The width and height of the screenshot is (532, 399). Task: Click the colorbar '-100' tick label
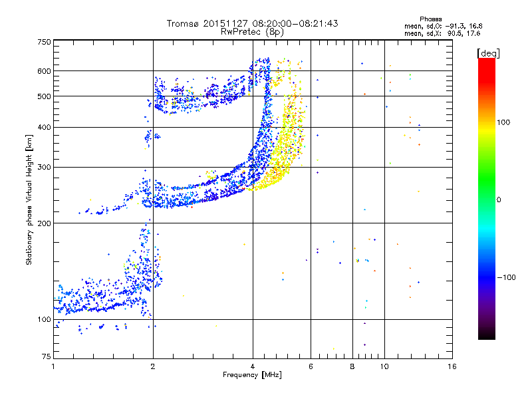pyautogui.click(x=506, y=277)
